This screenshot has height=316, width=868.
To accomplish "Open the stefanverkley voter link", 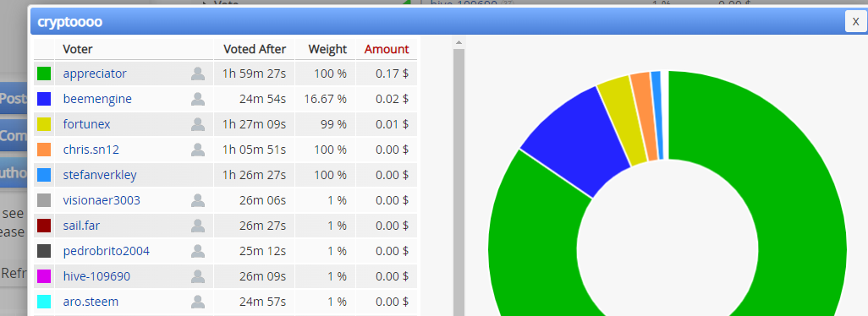I will [x=100, y=175].
